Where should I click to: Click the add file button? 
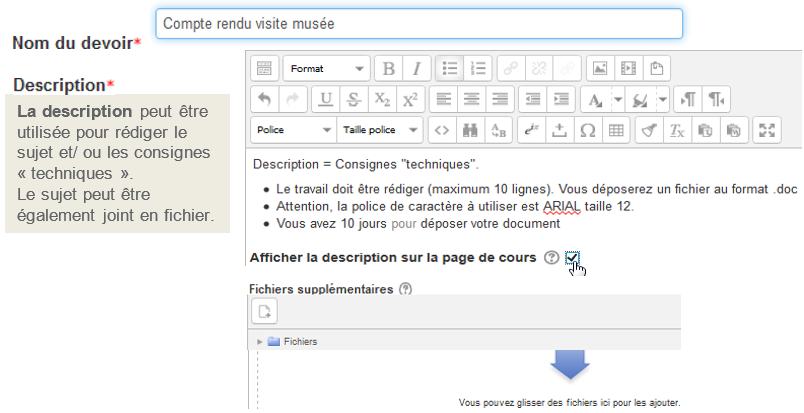[x=263, y=313]
